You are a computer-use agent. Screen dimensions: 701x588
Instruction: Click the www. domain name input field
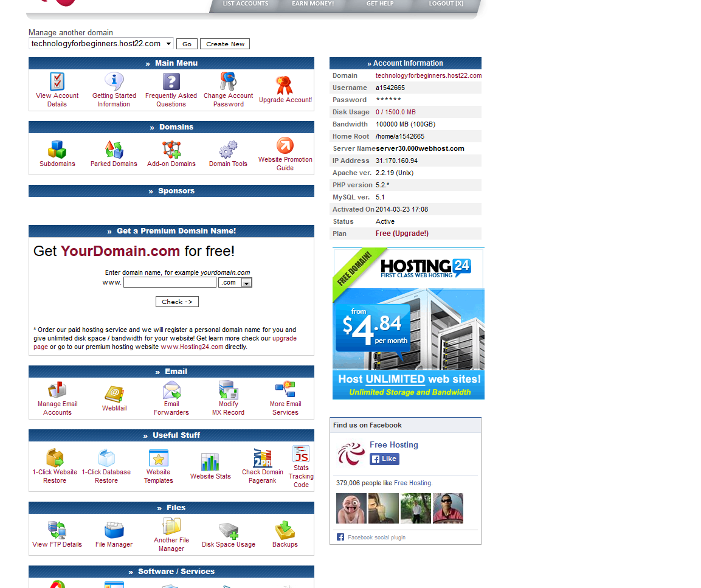tap(170, 283)
